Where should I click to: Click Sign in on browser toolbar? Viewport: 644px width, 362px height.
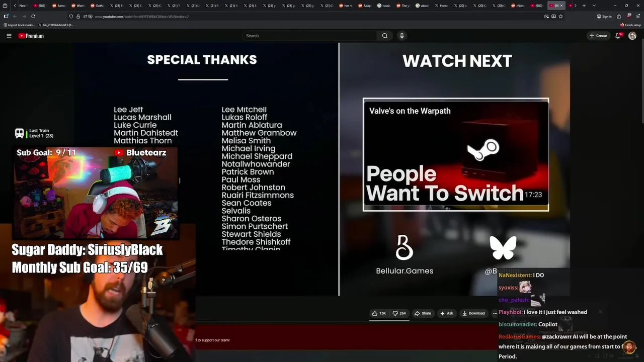point(604,16)
